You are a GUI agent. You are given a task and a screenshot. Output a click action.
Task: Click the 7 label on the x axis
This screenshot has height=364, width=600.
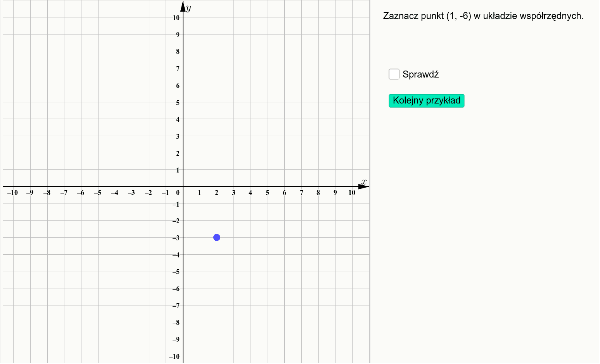coord(301,193)
